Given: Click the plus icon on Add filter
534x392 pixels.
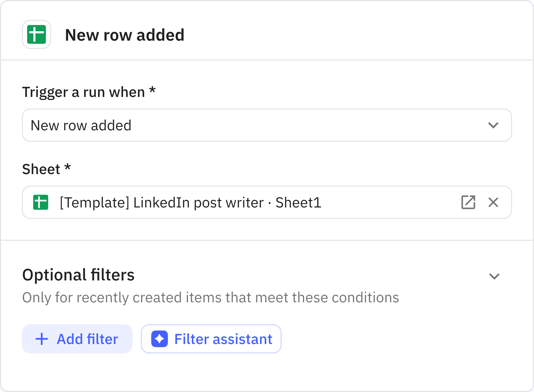Looking at the screenshot, I should (x=42, y=339).
